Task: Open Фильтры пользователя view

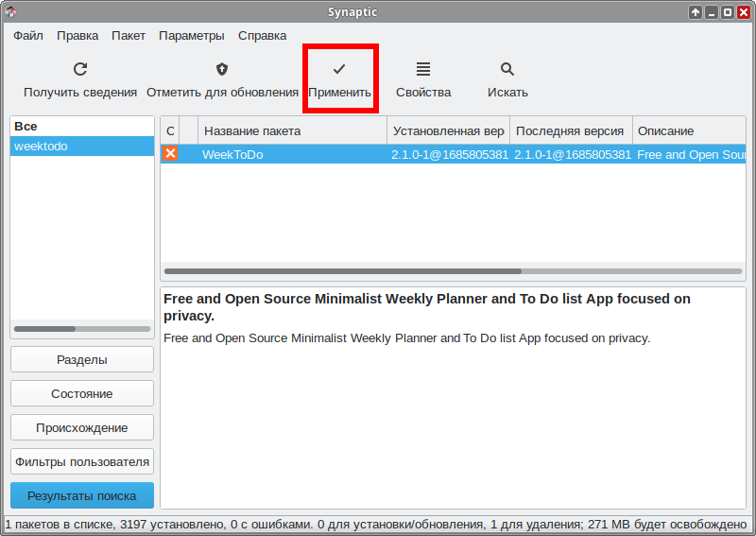Action: (x=82, y=461)
